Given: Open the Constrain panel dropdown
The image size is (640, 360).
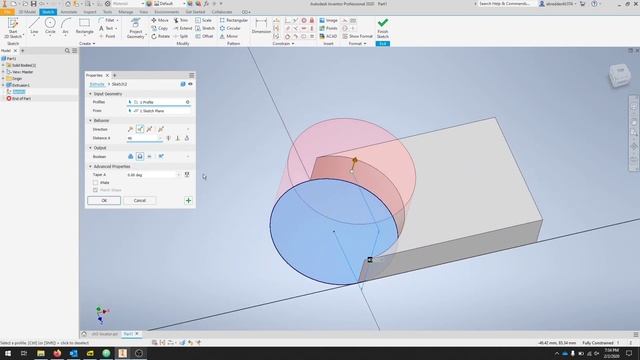Looking at the screenshot, I should (x=283, y=43).
